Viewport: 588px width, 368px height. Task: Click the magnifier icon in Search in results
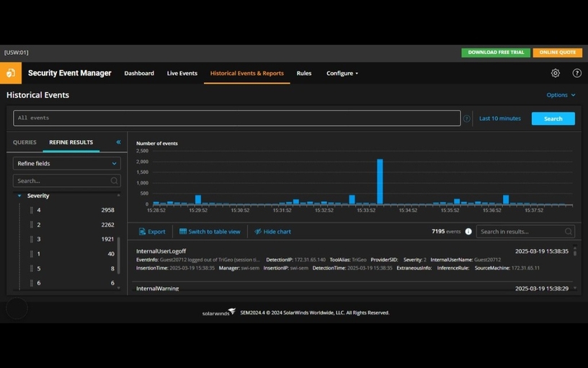pyautogui.click(x=569, y=232)
